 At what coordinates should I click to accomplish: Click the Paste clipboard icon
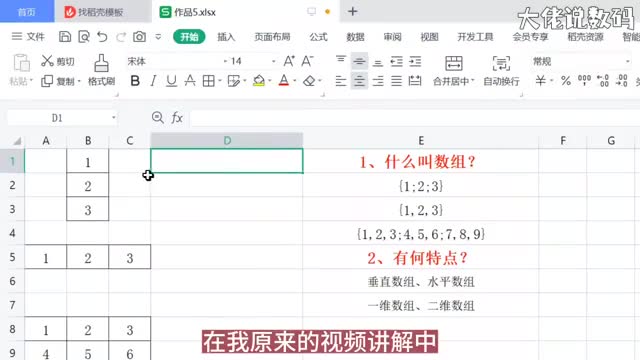(21, 63)
